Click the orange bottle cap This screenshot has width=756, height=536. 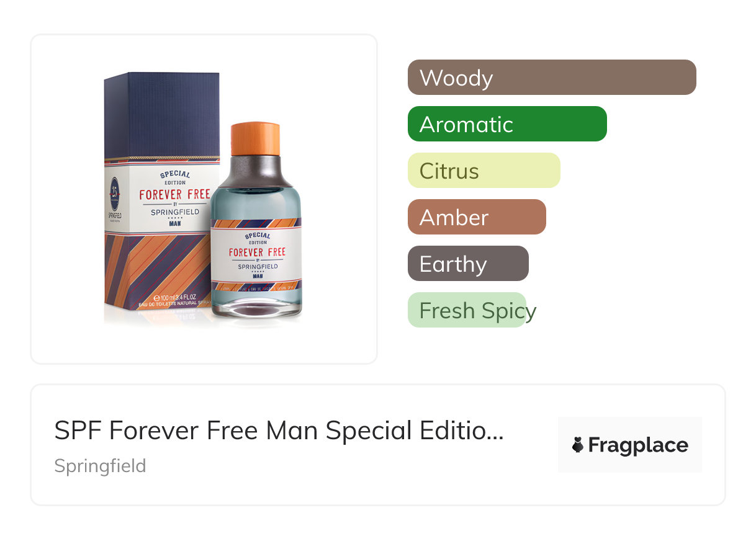click(255, 138)
